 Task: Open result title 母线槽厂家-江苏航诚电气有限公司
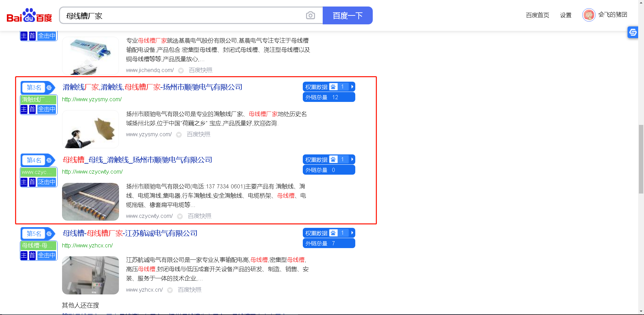(130, 233)
